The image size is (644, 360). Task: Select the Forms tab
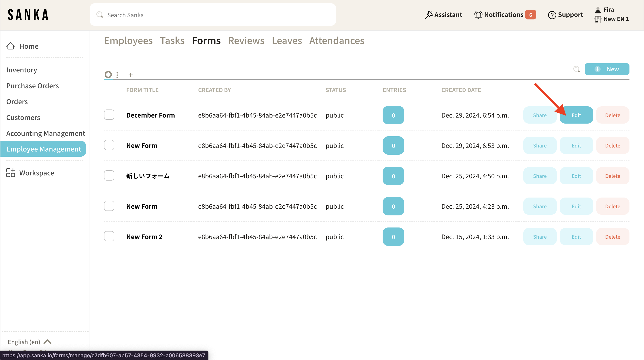(x=206, y=40)
